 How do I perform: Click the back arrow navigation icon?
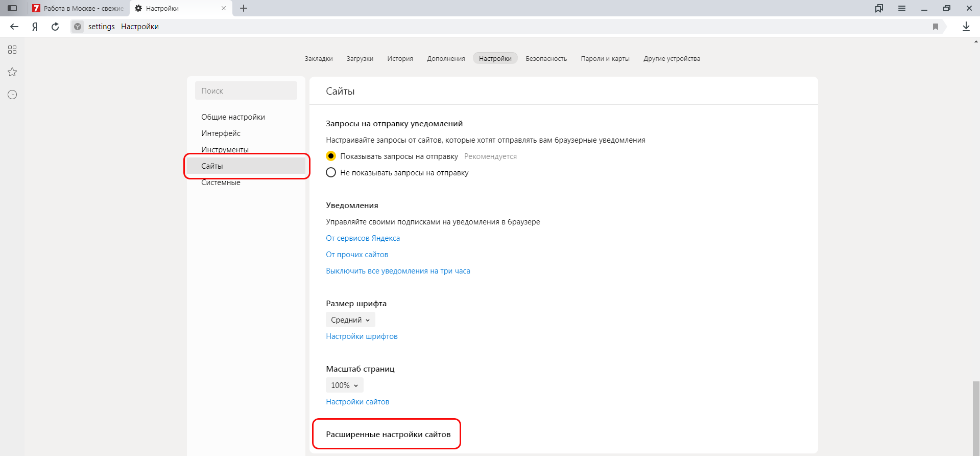click(14, 27)
